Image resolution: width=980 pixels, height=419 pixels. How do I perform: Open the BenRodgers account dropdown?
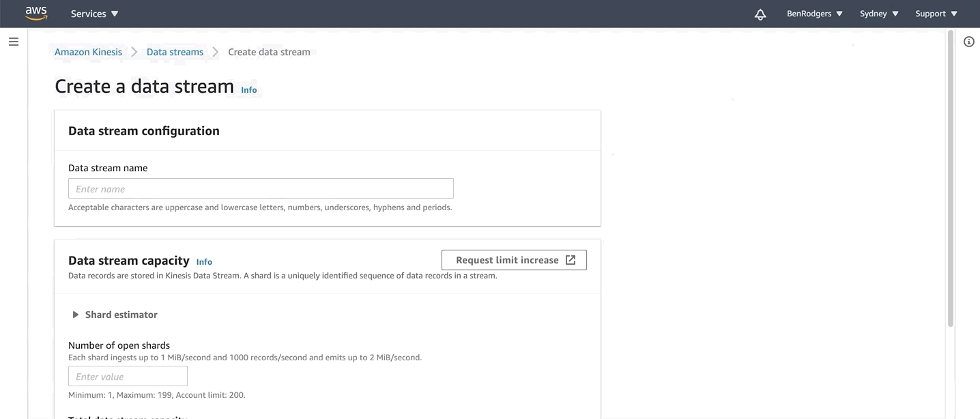(x=815, y=14)
